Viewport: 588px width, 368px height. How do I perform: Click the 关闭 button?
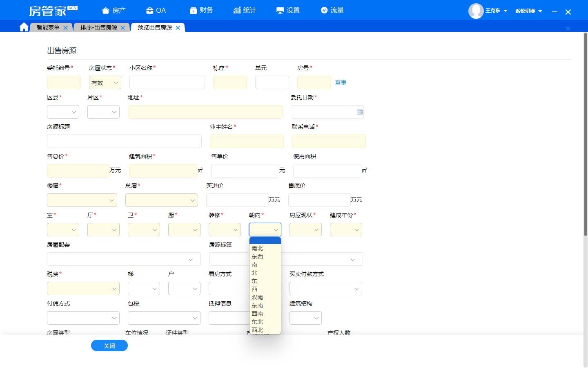tap(109, 346)
